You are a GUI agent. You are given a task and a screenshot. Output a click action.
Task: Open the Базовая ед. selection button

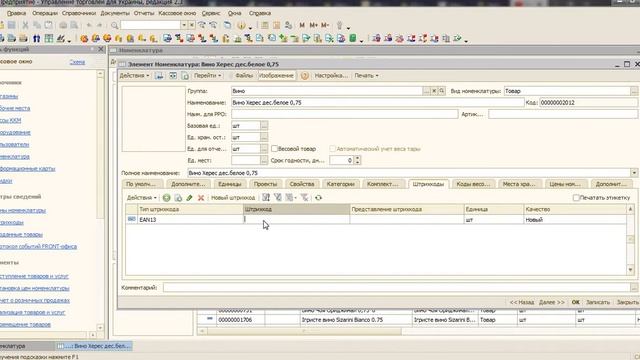pos(264,126)
